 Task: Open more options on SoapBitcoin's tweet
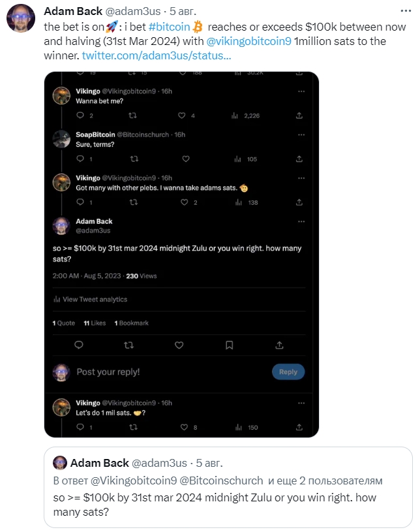(x=301, y=135)
